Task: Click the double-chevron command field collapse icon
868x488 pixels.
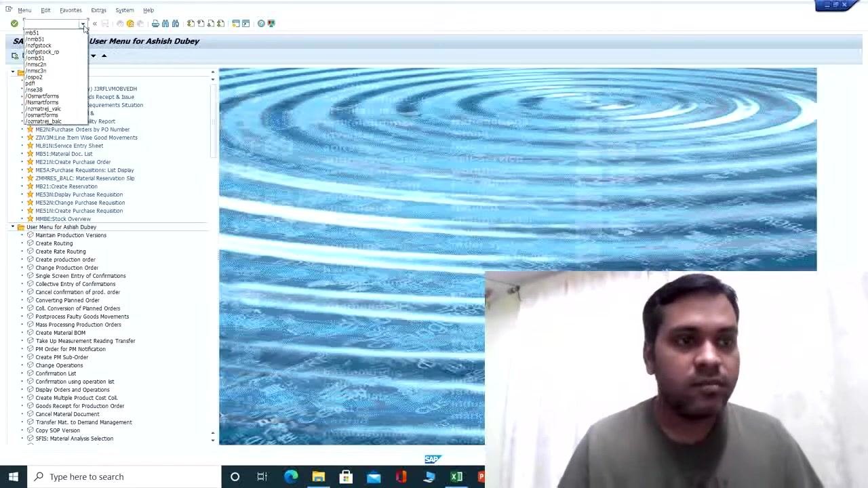Action: tap(95, 24)
